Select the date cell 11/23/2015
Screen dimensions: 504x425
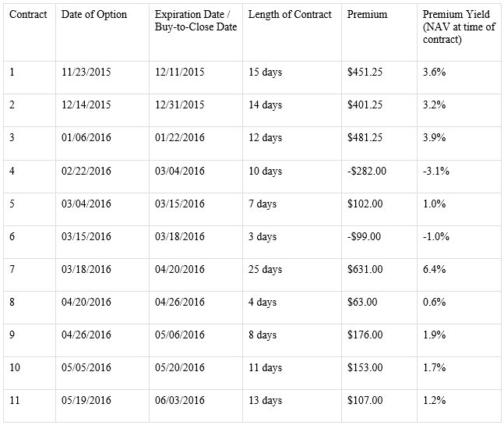(86, 73)
